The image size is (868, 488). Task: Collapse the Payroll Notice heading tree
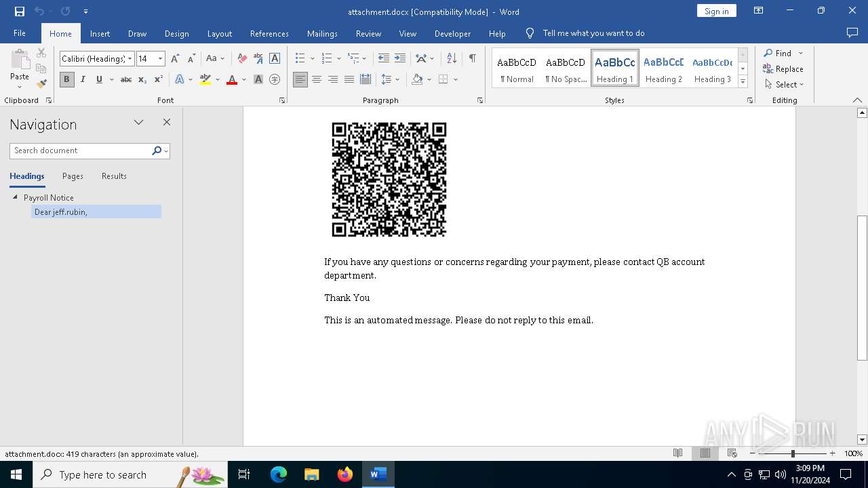pyautogui.click(x=15, y=197)
